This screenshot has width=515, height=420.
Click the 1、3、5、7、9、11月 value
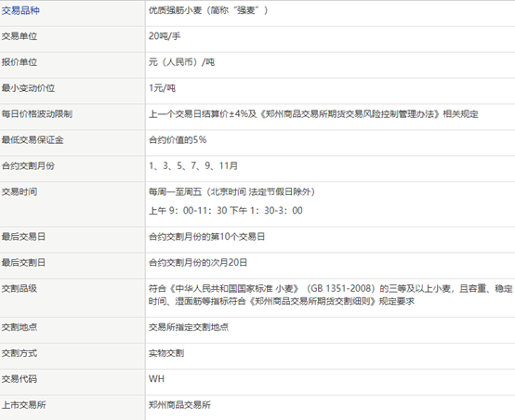point(193,165)
